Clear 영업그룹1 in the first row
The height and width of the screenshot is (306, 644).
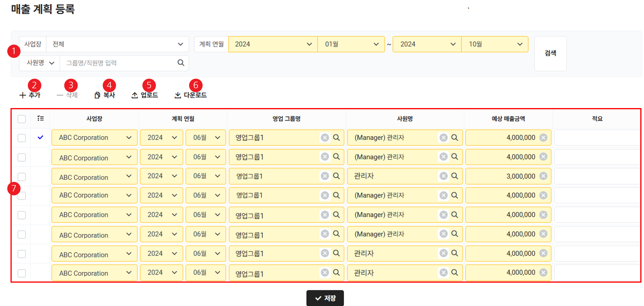[324, 137]
